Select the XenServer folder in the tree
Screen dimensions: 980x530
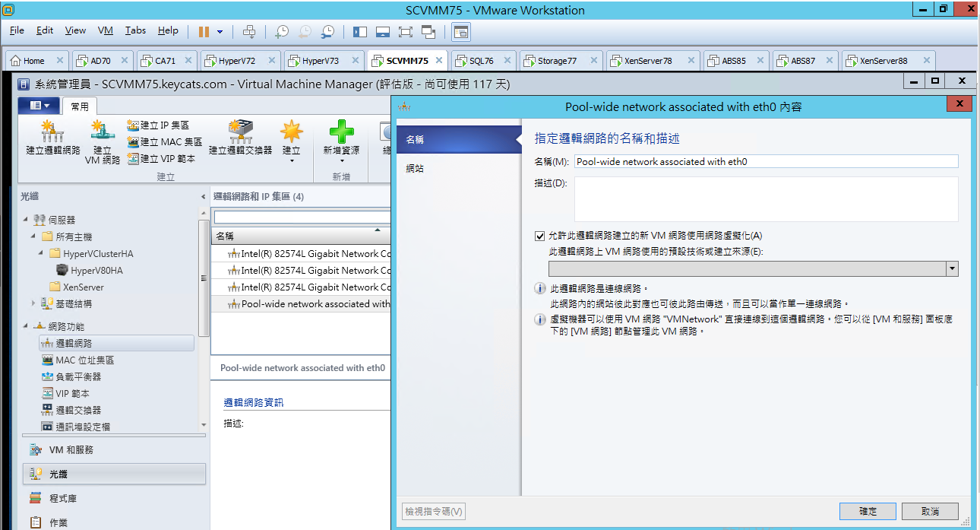pyautogui.click(x=77, y=287)
